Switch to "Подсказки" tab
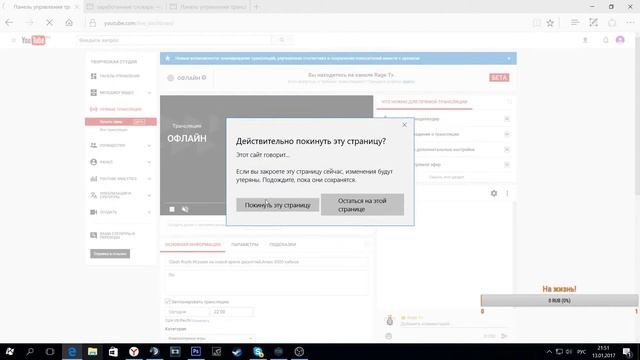Screen dimensions: 640x360 [x=282, y=244]
